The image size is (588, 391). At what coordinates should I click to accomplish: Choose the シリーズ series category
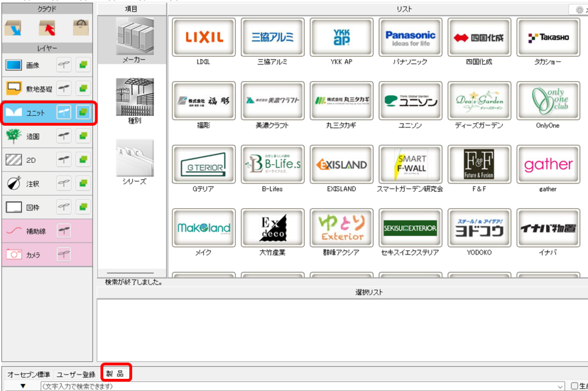tap(134, 162)
